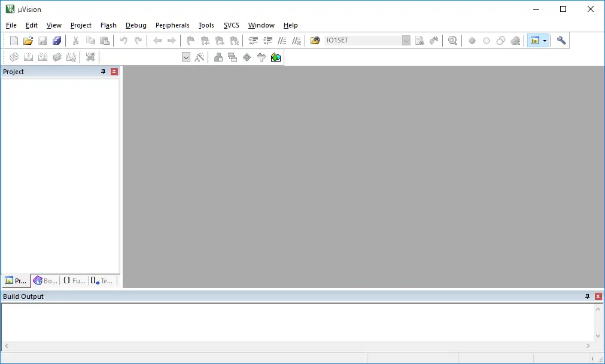Click the Uncomment selection icon
The height and width of the screenshot is (364, 605).
[296, 41]
